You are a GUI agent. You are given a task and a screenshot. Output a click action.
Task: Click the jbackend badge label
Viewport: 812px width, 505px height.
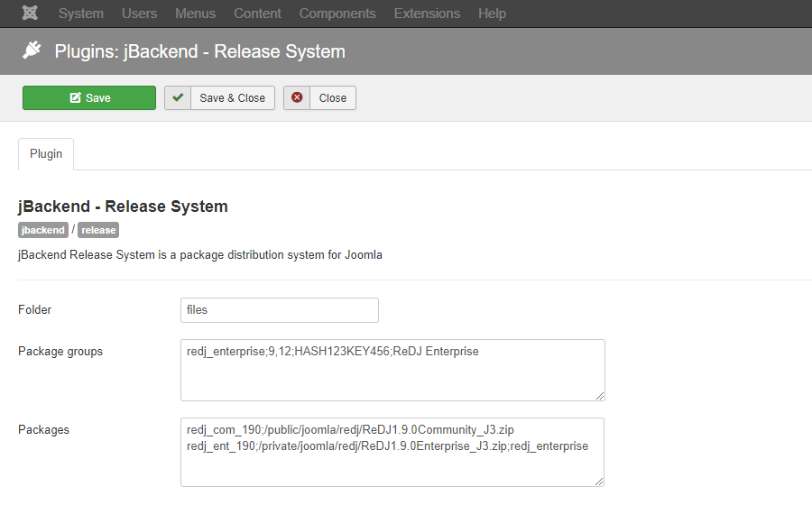[43, 230]
